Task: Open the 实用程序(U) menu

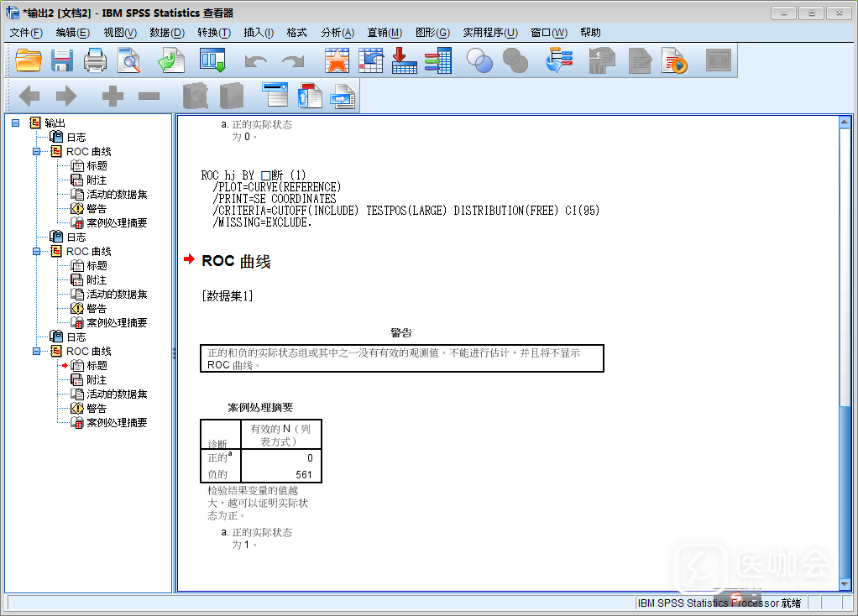Action: click(x=490, y=33)
